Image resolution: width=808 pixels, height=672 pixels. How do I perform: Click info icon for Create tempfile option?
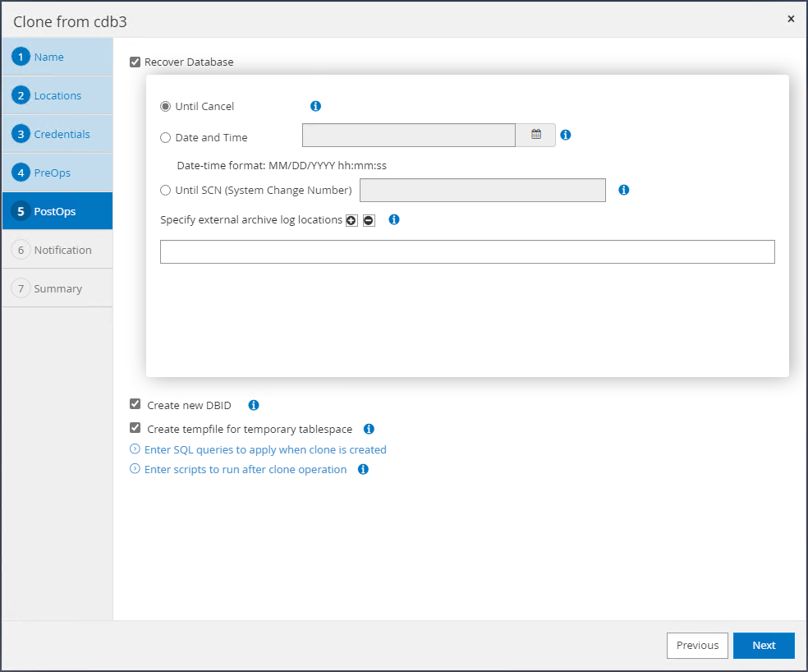(x=369, y=429)
